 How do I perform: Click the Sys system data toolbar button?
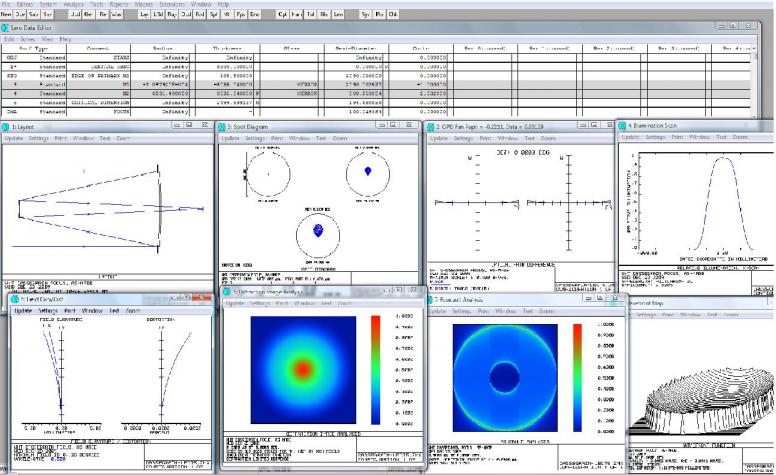coord(365,14)
